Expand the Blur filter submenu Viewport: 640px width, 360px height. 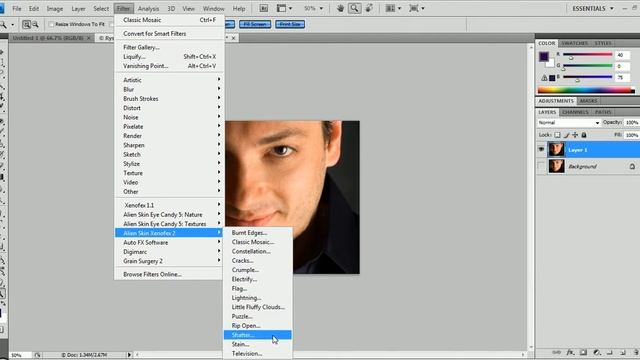[169, 89]
